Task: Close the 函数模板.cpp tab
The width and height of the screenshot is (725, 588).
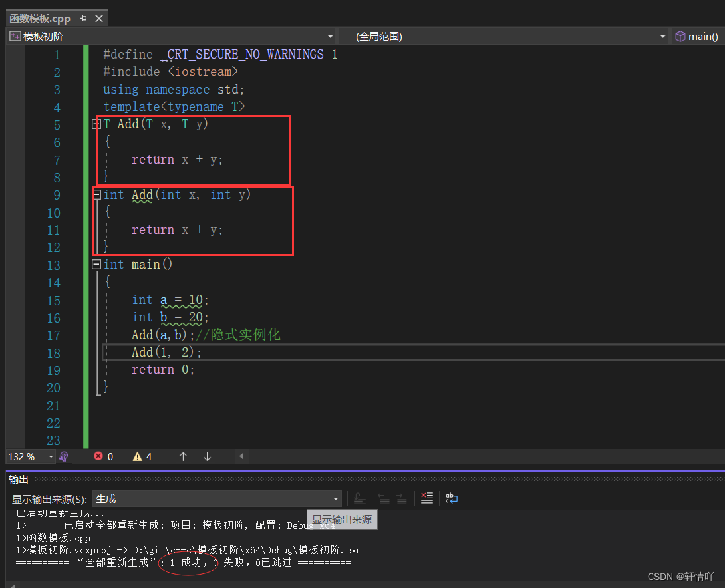Action: pos(99,19)
